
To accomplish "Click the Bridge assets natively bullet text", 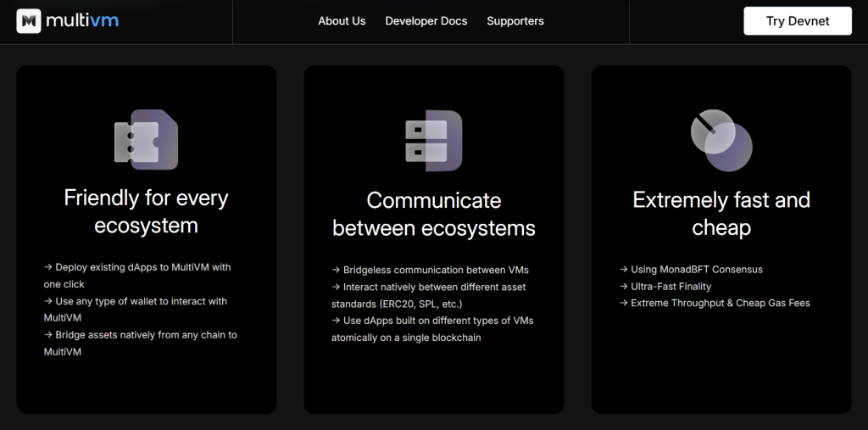I will pyautogui.click(x=141, y=343).
